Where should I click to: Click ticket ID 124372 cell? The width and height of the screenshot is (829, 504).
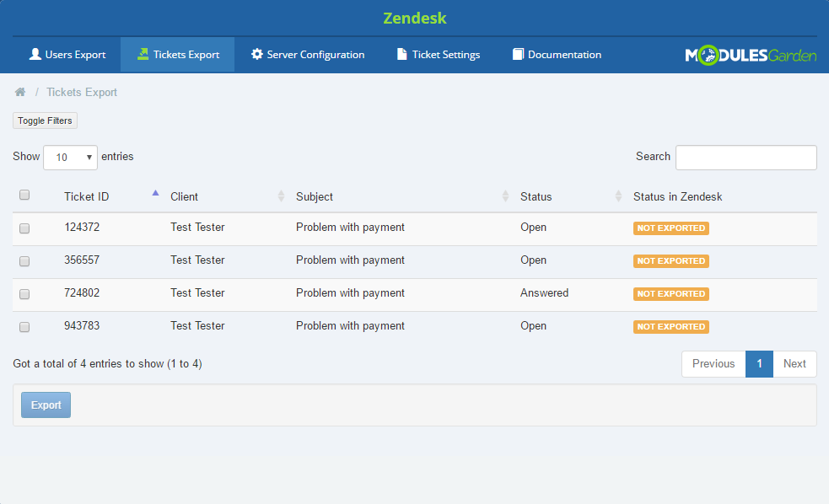coord(82,228)
